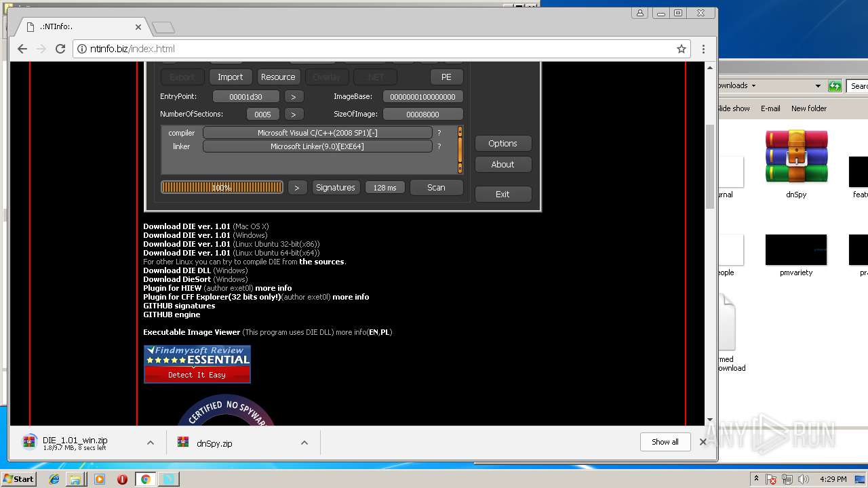
Task: Click Options button in DIE screenshot
Action: point(502,144)
